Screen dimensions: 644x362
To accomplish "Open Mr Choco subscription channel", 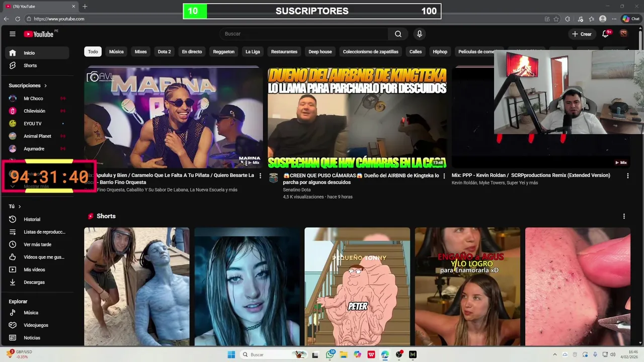I will 37,99.
